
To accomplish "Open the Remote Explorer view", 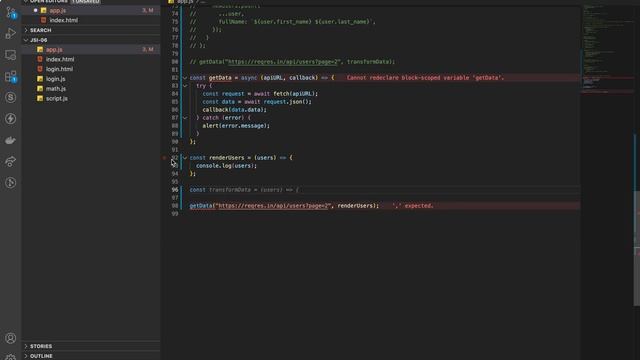I will [11, 55].
